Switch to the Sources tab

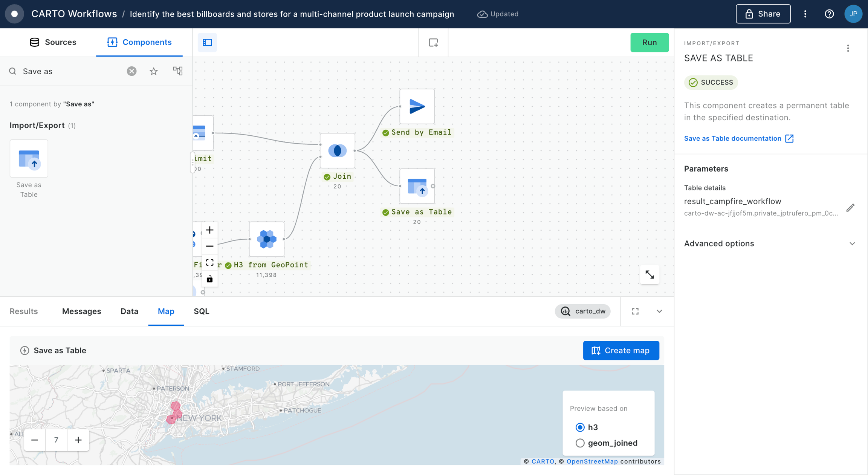tap(53, 42)
